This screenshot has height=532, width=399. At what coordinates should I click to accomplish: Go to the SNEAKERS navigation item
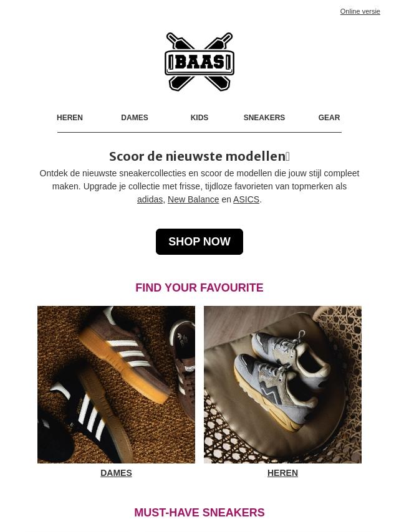point(264,117)
